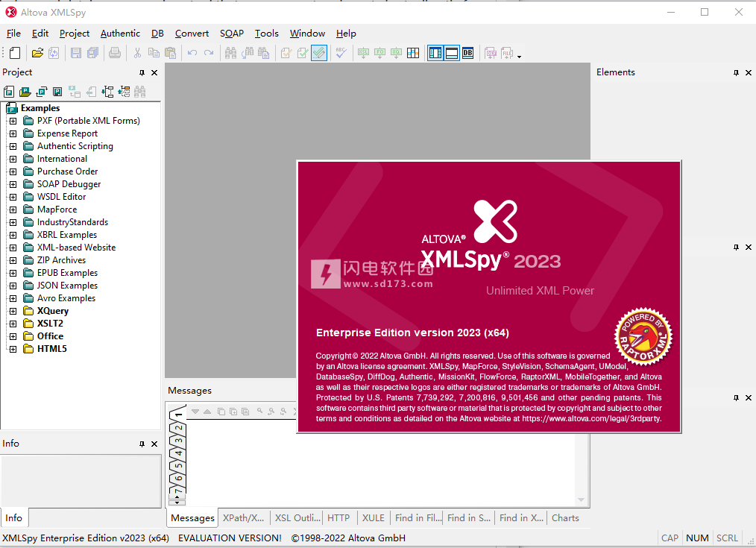Toggle the Project window toolbar button
Screen dimensions: 756x548
pos(435,52)
